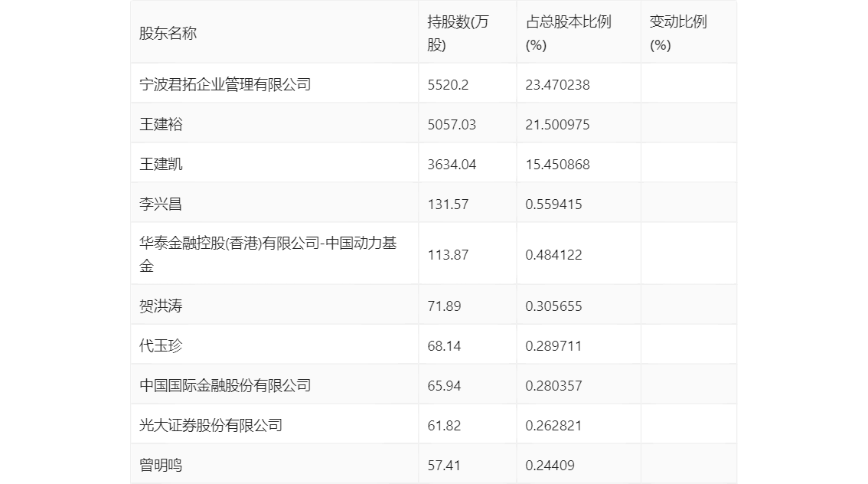
Task: Click the percentage 15.450868
Action: [x=557, y=165]
